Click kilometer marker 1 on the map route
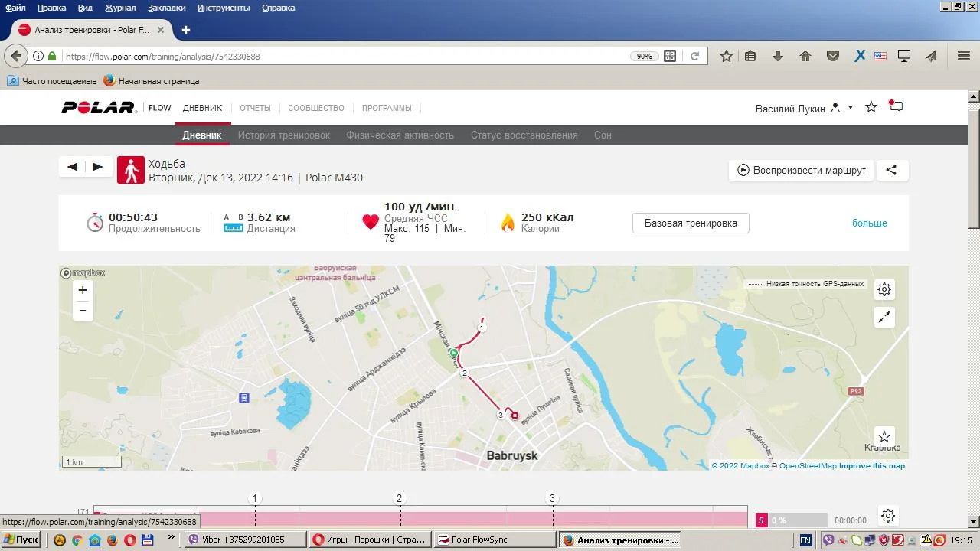Image resolution: width=980 pixels, height=551 pixels. pos(482,328)
